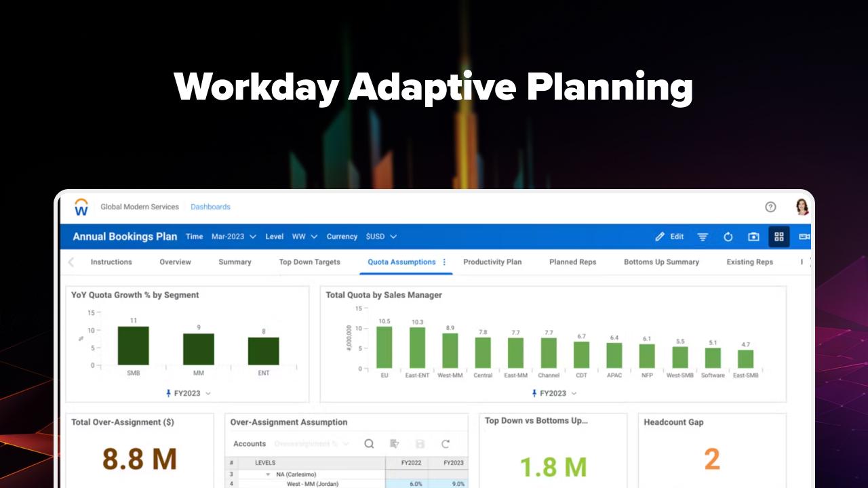
Task: Click the back chevron left of Instructions
Action: (x=71, y=262)
